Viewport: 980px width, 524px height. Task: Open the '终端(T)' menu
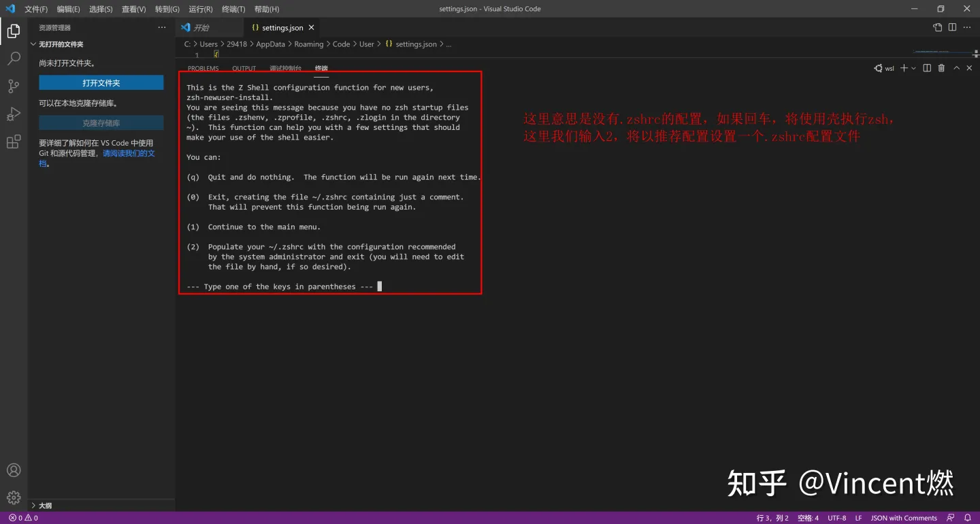pyautogui.click(x=233, y=9)
